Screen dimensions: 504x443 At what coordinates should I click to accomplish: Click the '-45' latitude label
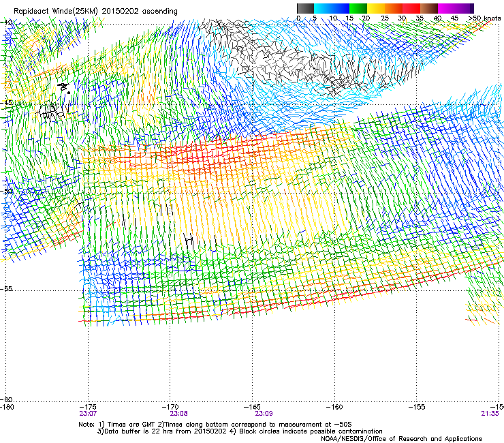pyautogui.click(x=7, y=103)
